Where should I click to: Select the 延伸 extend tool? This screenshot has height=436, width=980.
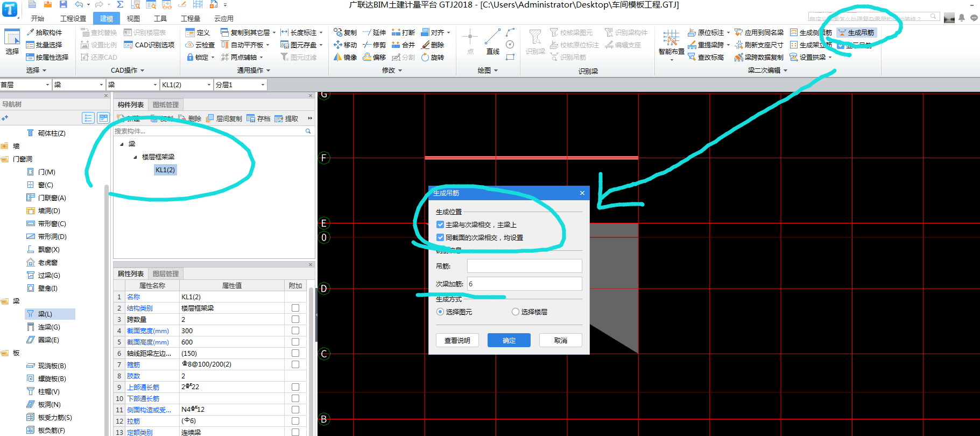pyautogui.click(x=374, y=32)
